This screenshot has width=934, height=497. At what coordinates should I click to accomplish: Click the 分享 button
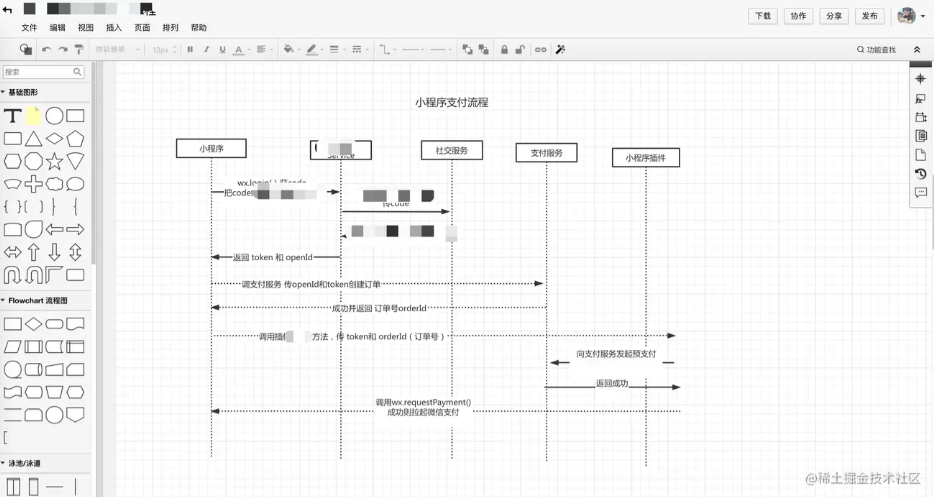click(x=834, y=16)
